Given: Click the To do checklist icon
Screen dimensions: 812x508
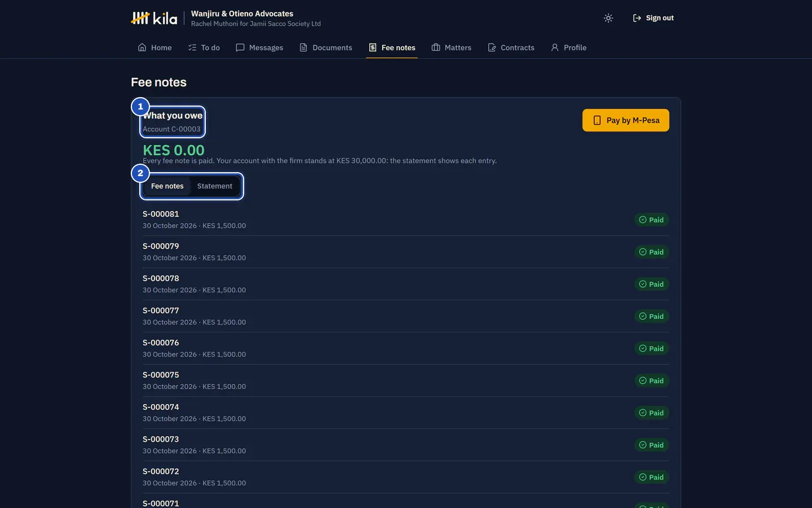Looking at the screenshot, I should tap(192, 47).
